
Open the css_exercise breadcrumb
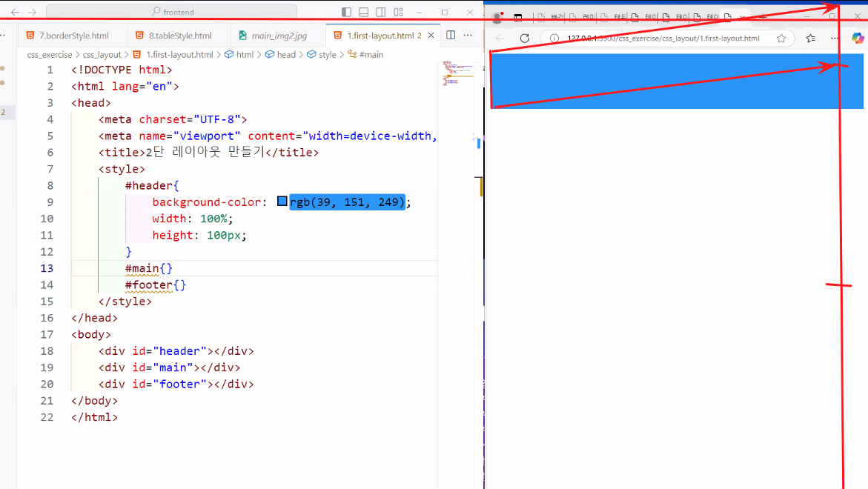[49, 54]
